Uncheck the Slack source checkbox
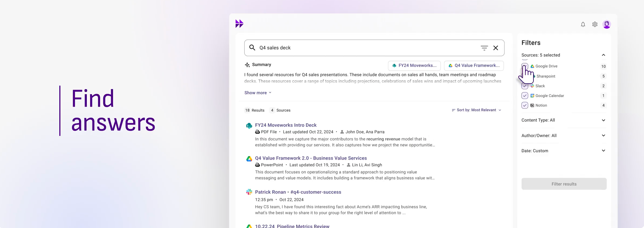Viewport: 644px width, 228px height. point(525,86)
